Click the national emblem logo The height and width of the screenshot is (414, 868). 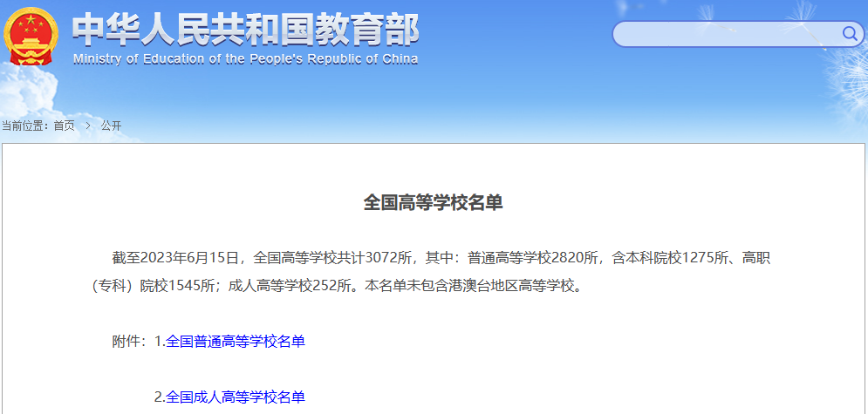pyautogui.click(x=31, y=37)
